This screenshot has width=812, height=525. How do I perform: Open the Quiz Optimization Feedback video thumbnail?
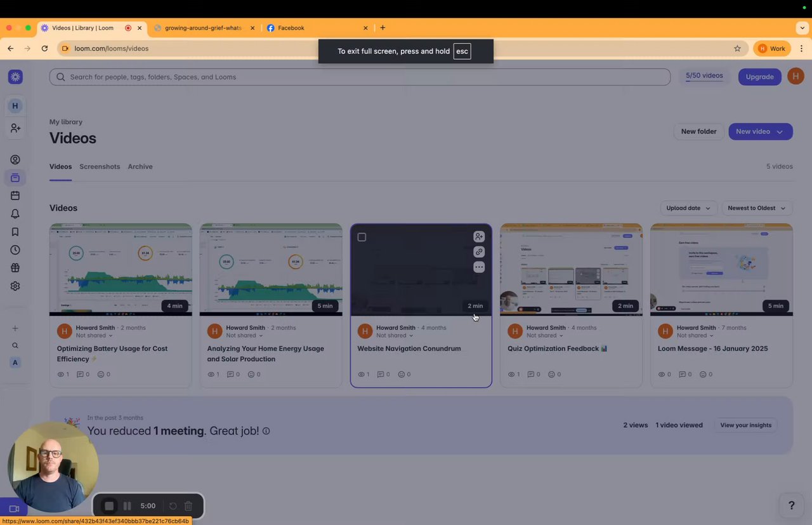(x=571, y=270)
